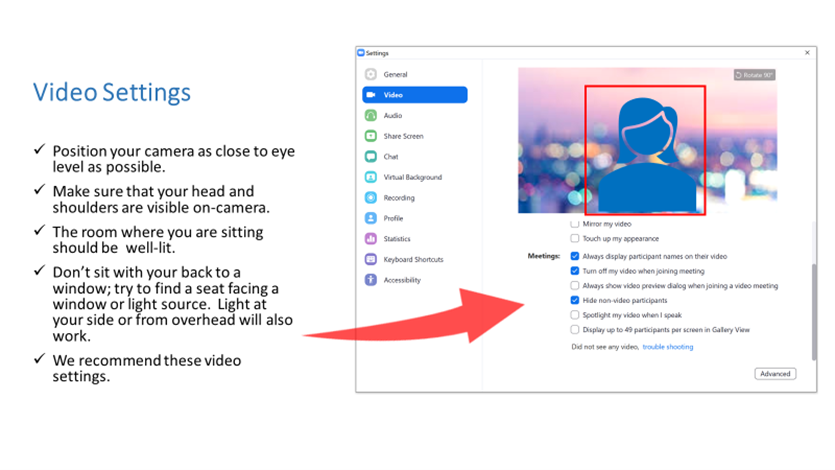This screenshot has height=470, width=835.
Task: Uncheck Turn off my video when joining
Action: 575,271
